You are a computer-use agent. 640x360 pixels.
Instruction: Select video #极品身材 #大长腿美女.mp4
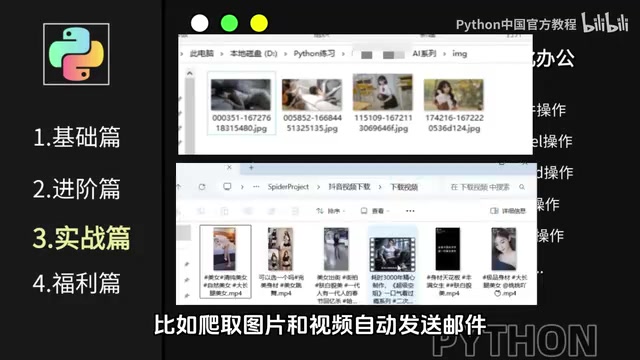tap(504, 262)
